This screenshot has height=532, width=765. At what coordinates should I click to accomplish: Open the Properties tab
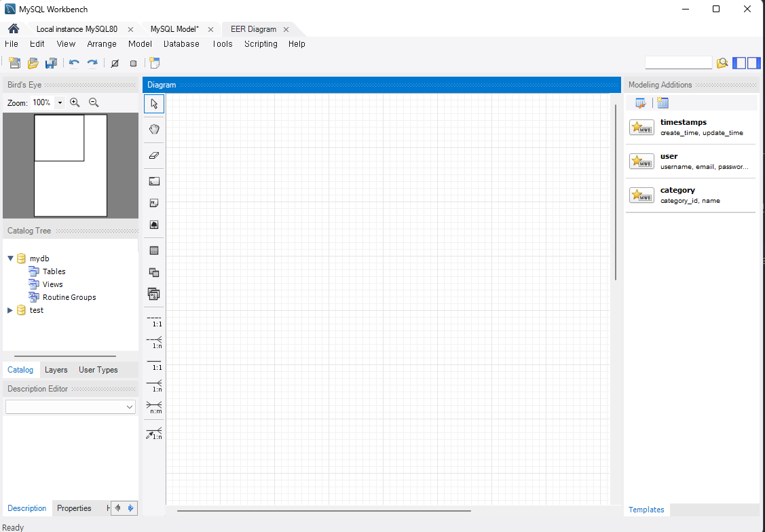click(74, 508)
